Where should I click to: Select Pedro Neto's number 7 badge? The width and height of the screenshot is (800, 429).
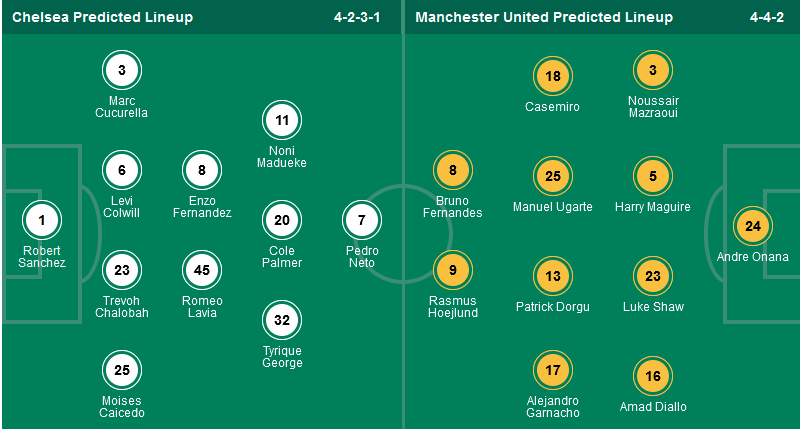(x=362, y=220)
